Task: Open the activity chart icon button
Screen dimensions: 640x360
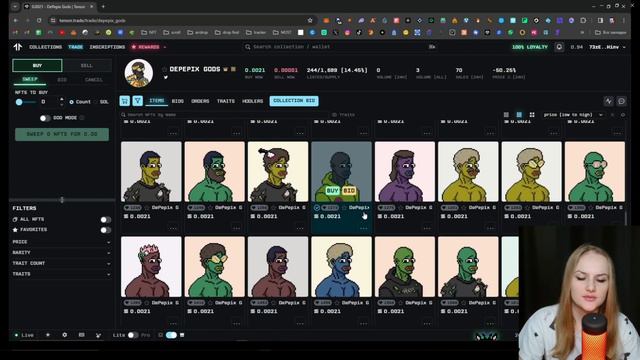Action: tap(608, 101)
